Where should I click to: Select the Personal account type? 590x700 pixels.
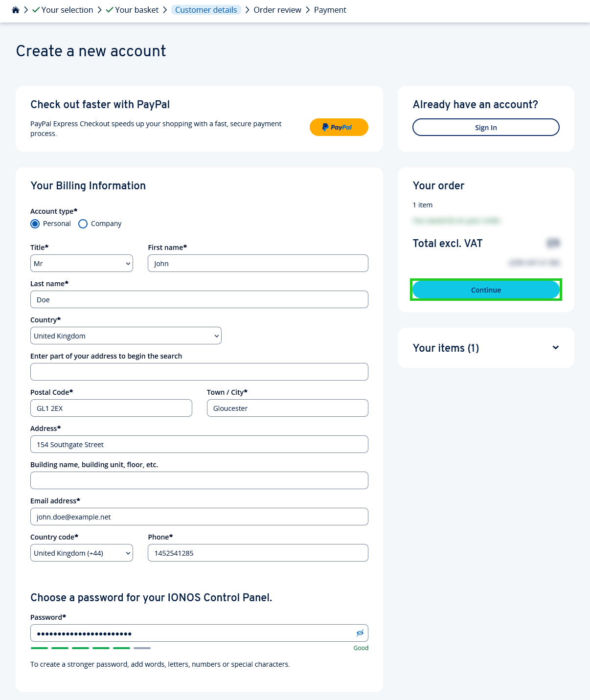point(35,224)
